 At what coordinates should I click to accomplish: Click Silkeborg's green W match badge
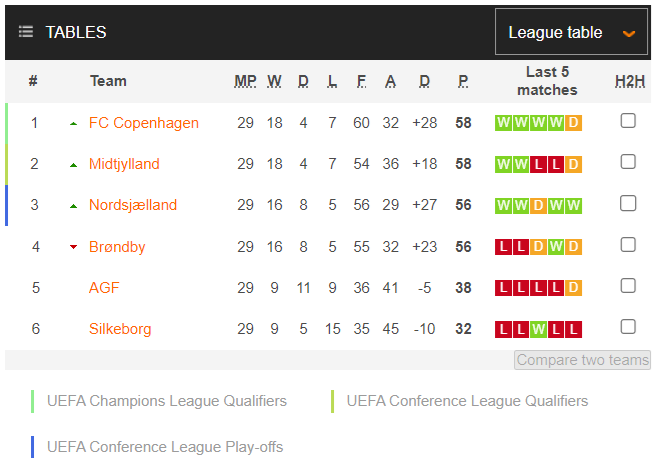[x=538, y=329]
